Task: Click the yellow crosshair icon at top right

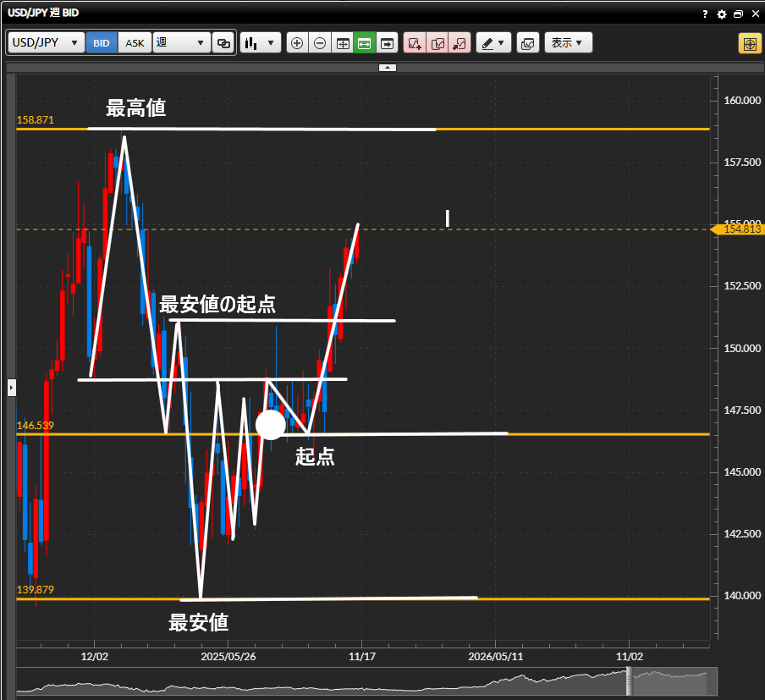Action: pos(750,43)
